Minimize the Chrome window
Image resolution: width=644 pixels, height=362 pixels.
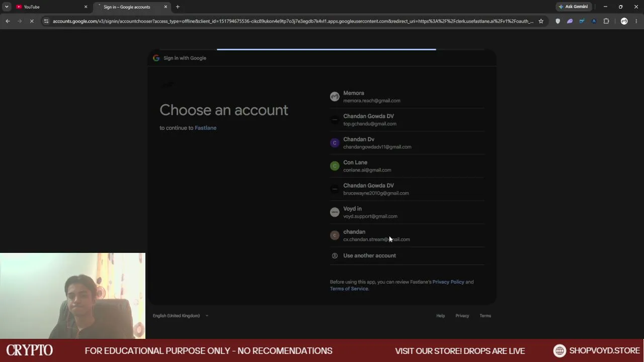coord(605,7)
